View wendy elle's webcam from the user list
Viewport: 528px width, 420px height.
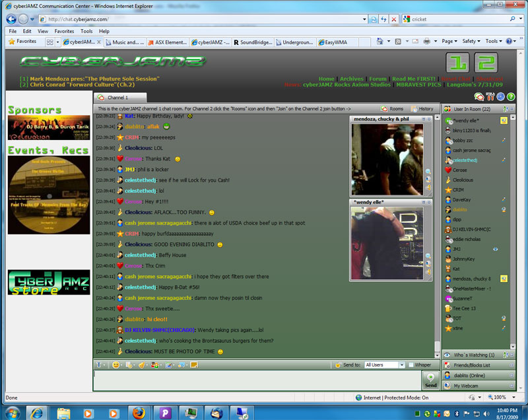(504, 121)
